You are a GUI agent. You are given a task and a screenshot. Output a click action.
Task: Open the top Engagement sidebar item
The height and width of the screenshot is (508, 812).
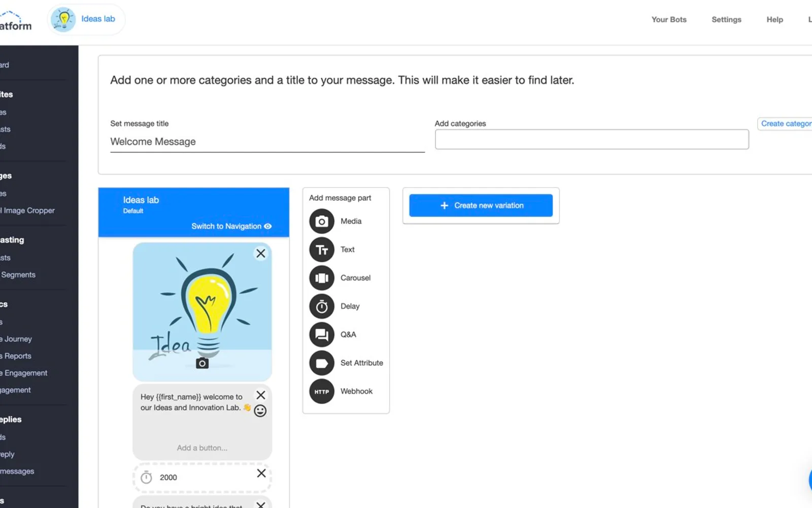pyautogui.click(x=24, y=373)
